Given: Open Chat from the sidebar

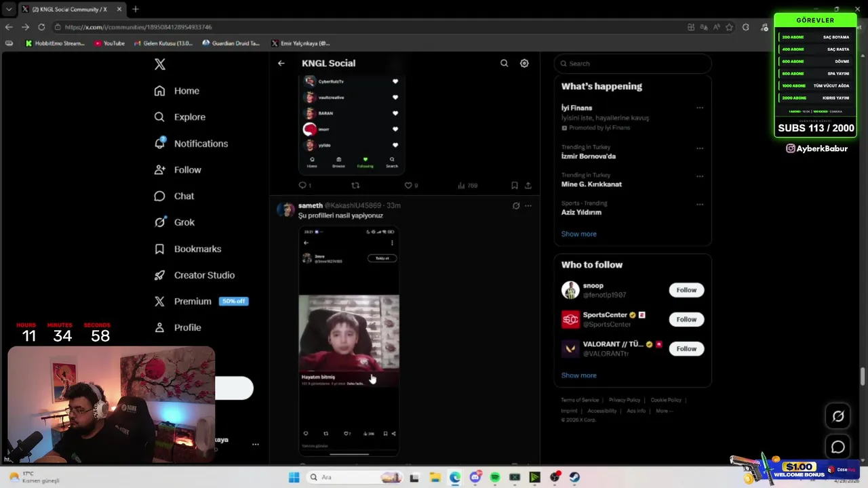Looking at the screenshot, I should click(x=174, y=196).
